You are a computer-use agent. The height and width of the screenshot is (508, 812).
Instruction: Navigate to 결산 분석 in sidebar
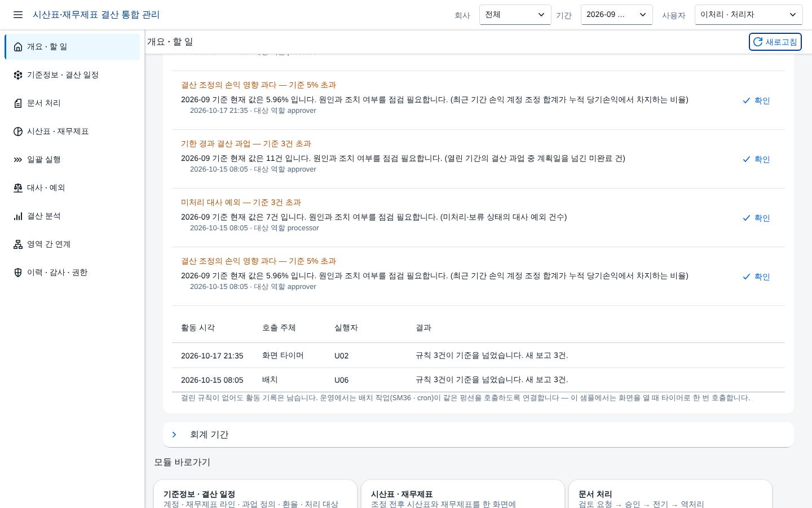tap(72, 216)
